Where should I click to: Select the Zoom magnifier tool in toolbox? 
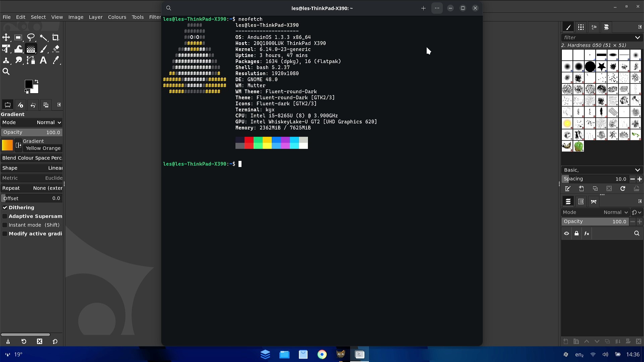coord(6,71)
